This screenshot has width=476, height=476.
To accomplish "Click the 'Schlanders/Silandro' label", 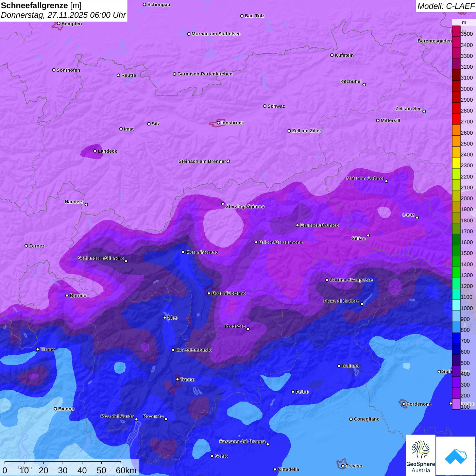I will pyautogui.click(x=101, y=258).
